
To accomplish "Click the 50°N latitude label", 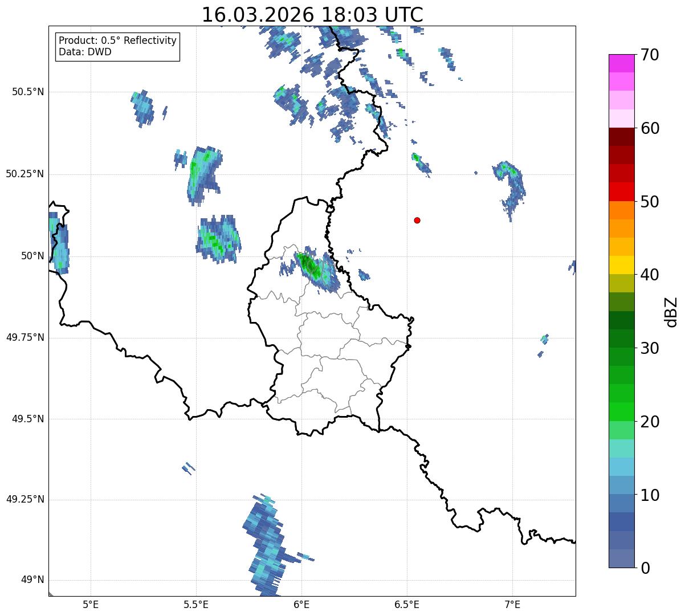I will pyautogui.click(x=32, y=256).
